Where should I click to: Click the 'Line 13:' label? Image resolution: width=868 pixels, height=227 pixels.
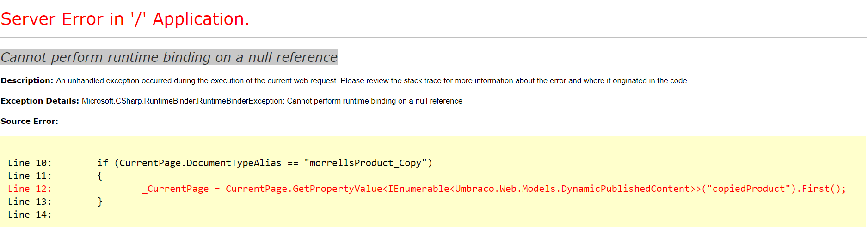click(30, 202)
